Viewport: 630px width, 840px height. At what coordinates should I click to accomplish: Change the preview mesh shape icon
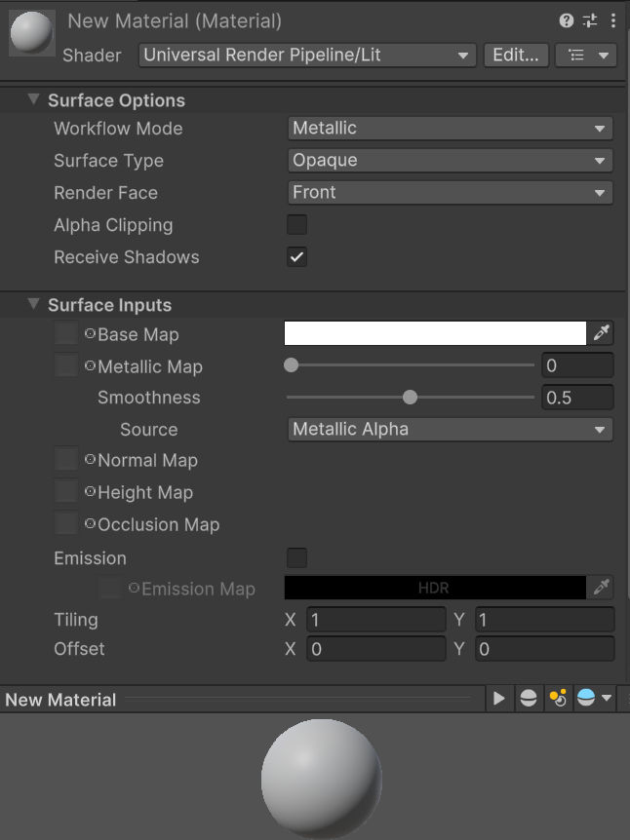click(x=529, y=698)
